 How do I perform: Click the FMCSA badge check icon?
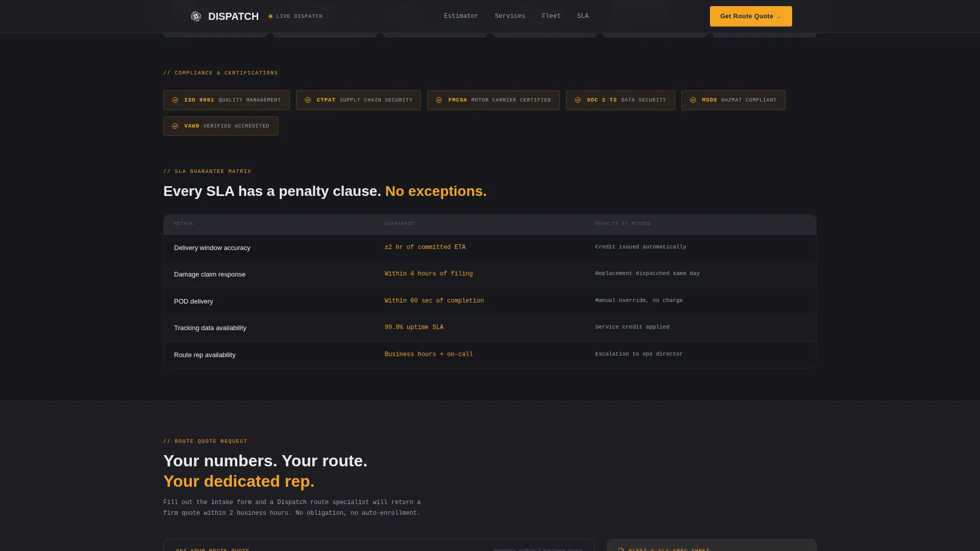[x=439, y=100]
